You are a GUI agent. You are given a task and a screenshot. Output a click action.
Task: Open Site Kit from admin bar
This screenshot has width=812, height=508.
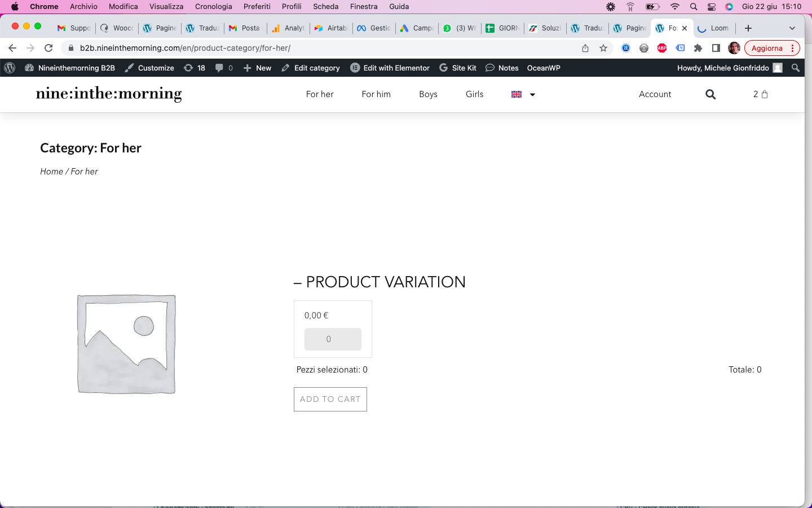point(458,68)
